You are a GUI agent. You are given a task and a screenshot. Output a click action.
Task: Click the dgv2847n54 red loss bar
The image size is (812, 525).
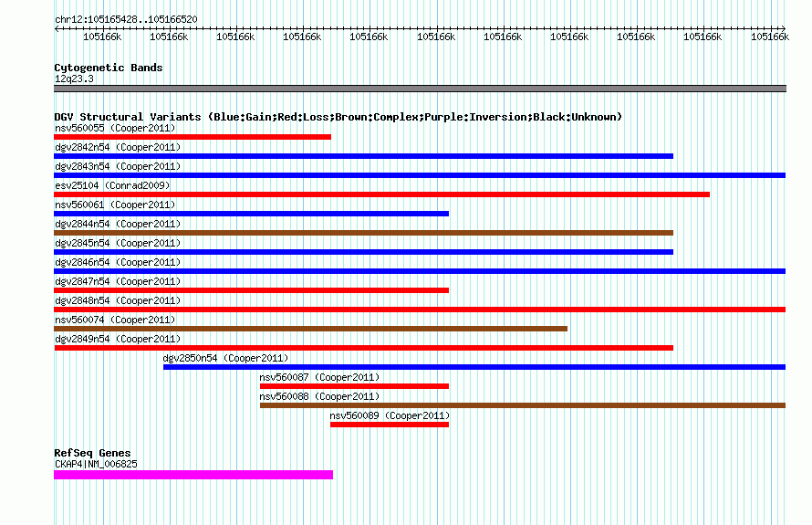tap(251, 290)
